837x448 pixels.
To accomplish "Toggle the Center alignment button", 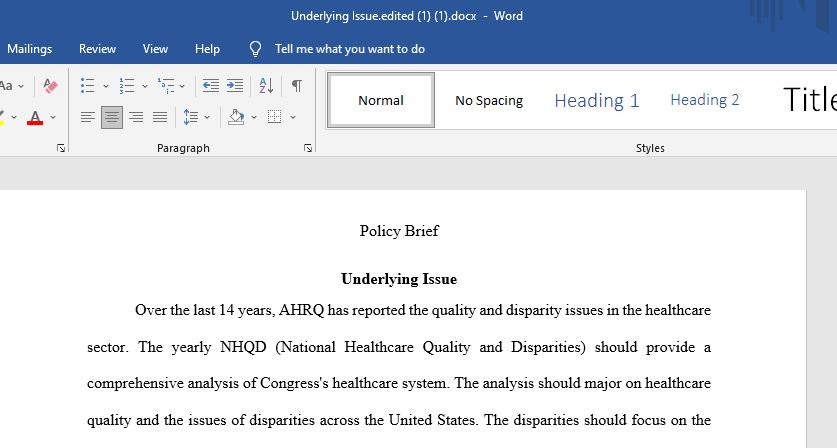I will [112, 117].
